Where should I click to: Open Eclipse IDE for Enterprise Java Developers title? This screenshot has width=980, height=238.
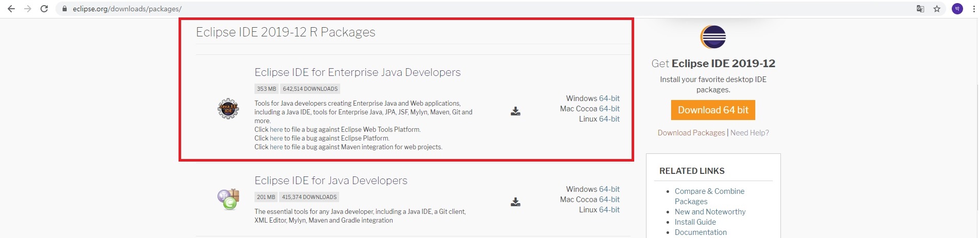coord(358,72)
